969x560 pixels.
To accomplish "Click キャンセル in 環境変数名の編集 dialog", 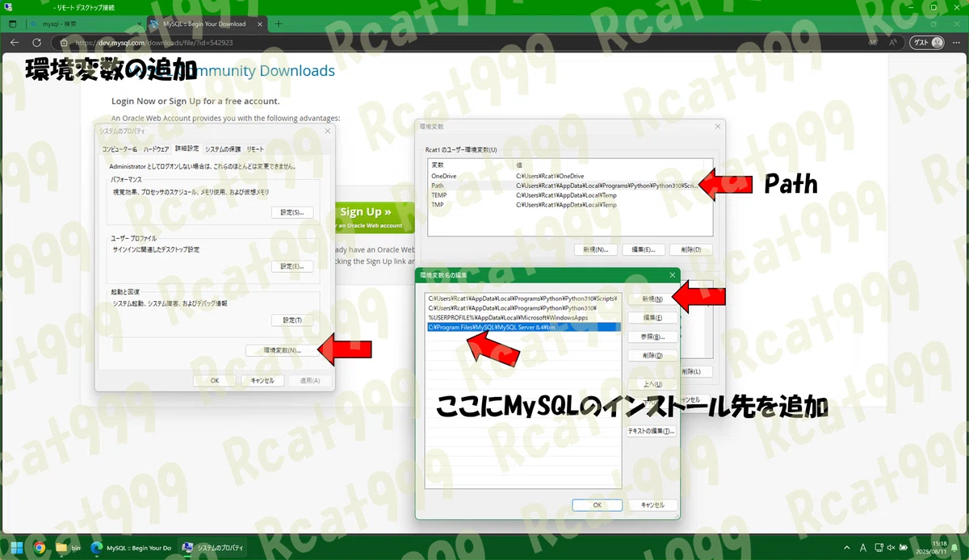I will [x=652, y=504].
